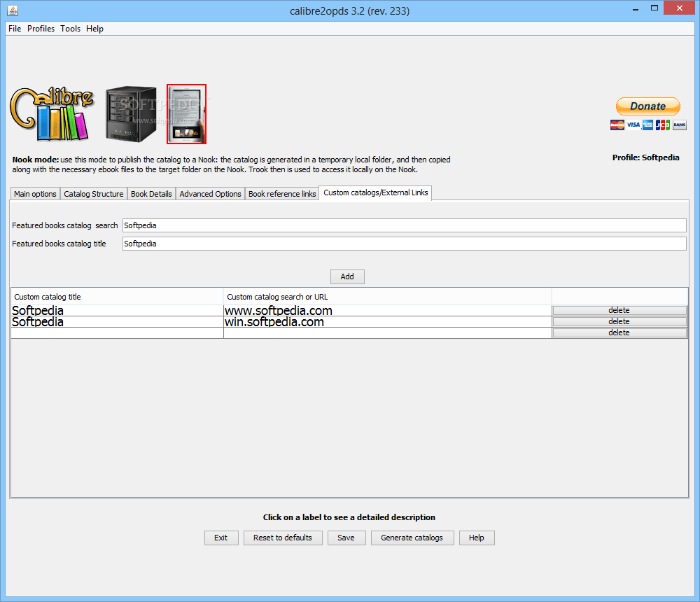Image resolution: width=700 pixels, height=602 pixels.
Task: Open the Profiles menu
Action: 41,29
